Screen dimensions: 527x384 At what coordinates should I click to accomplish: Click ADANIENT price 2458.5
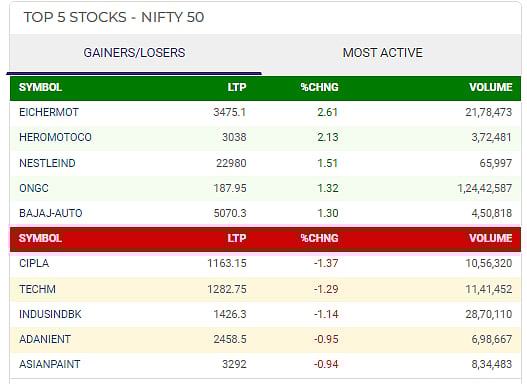click(230, 339)
